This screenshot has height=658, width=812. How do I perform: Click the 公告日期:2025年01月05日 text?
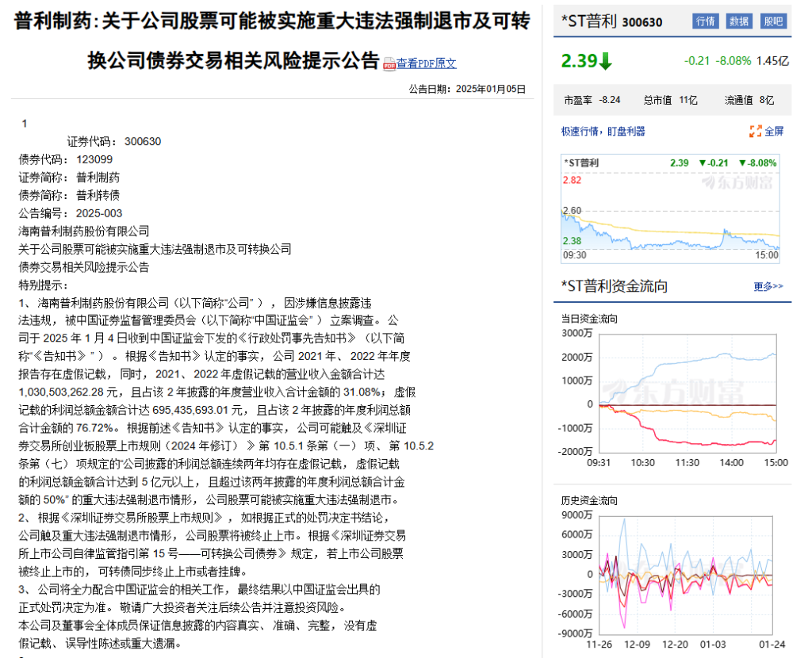click(467, 89)
